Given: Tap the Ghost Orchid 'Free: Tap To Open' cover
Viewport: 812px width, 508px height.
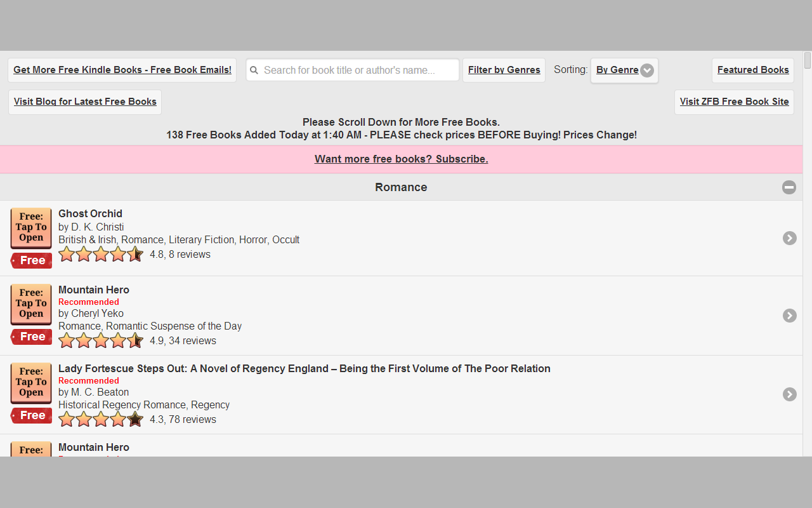Looking at the screenshot, I should [x=31, y=227].
